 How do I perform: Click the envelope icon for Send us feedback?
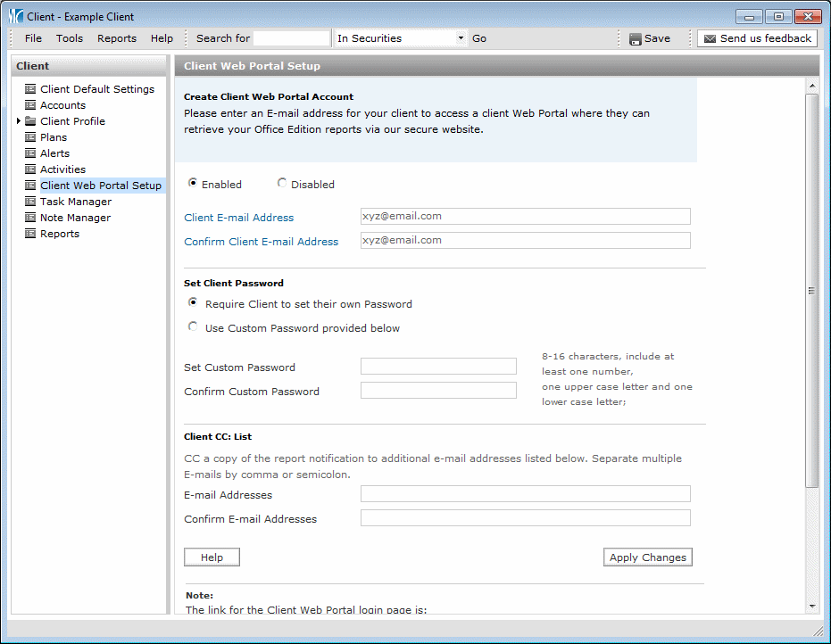click(x=710, y=39)
